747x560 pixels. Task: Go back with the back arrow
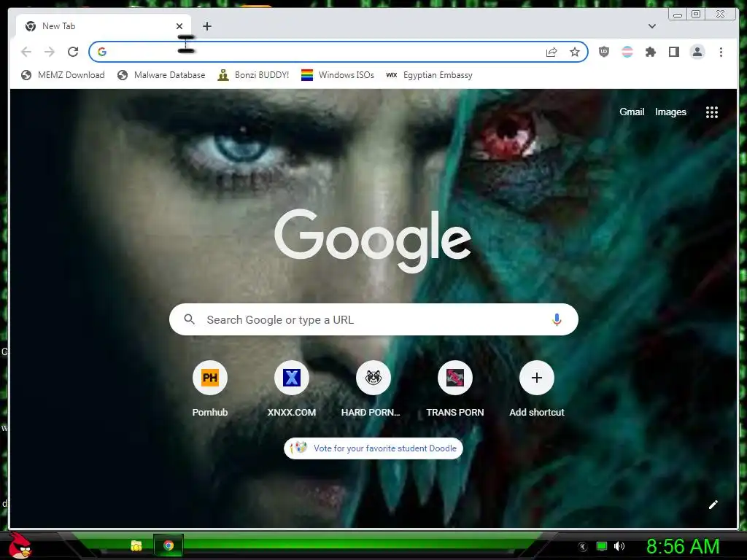(26, 52)
